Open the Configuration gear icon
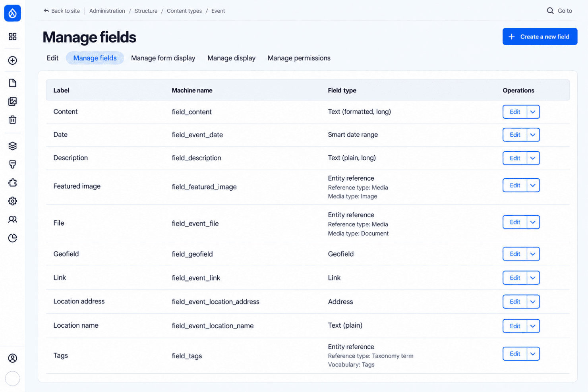Viewport: 588px width, 392px height. coord(13,201)
